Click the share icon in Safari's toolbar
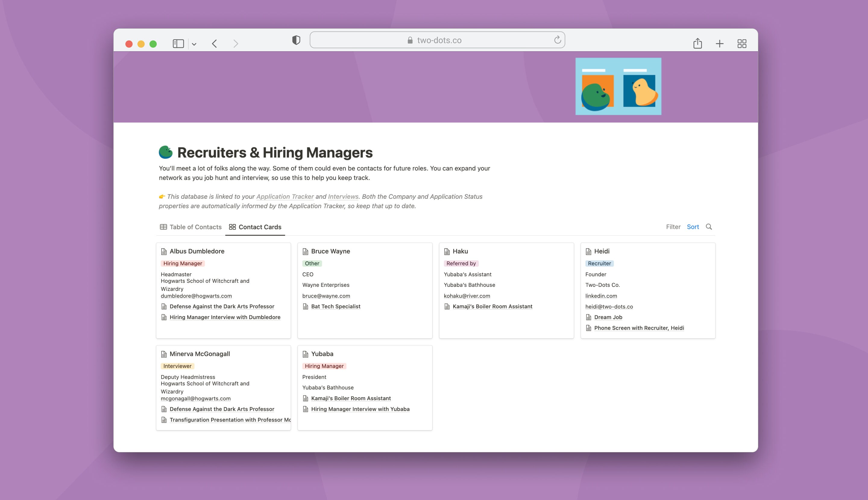868x500 pixels. tap(697, 43)
